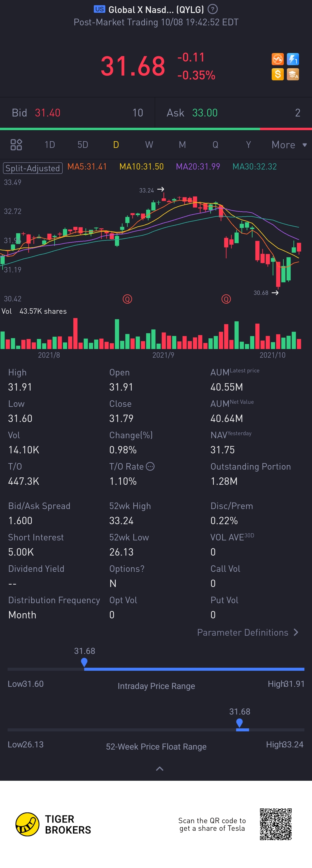
Task: Select the Y yearly chart tab
Action: [x=248, y=145]
